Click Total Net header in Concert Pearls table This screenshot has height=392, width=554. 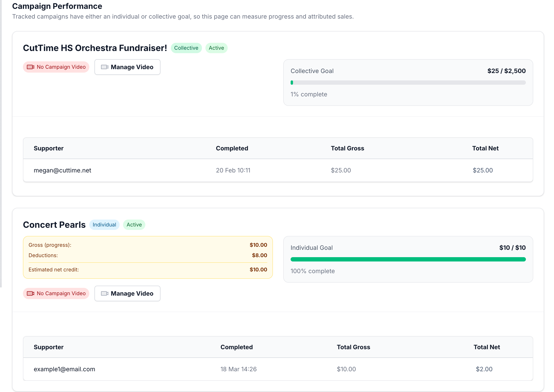click(x=486, y=347)
